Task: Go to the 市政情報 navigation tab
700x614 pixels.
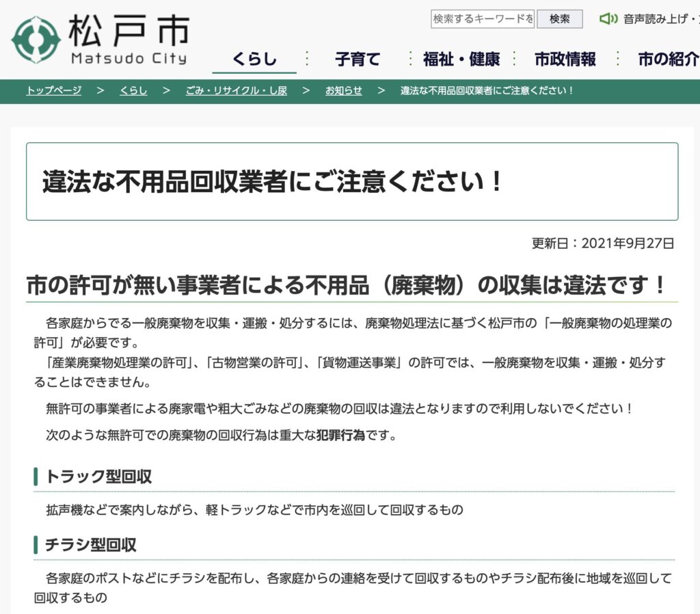Action: pos(565,59)
